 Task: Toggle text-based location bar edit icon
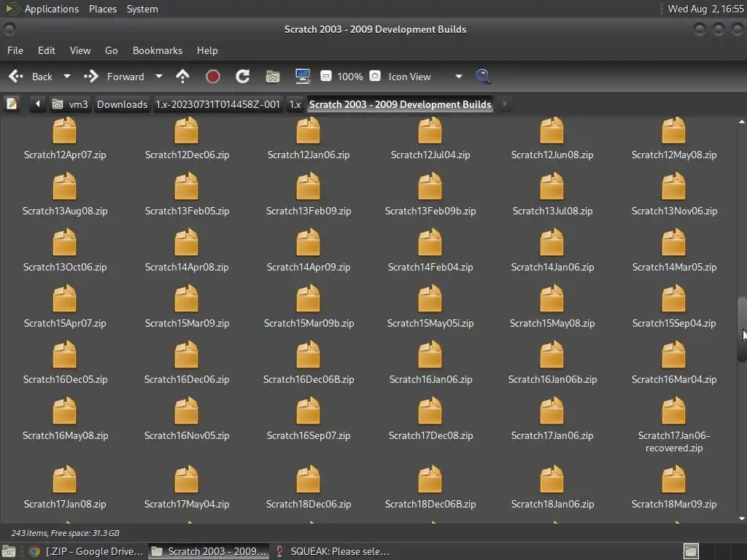tap(12, 104)
